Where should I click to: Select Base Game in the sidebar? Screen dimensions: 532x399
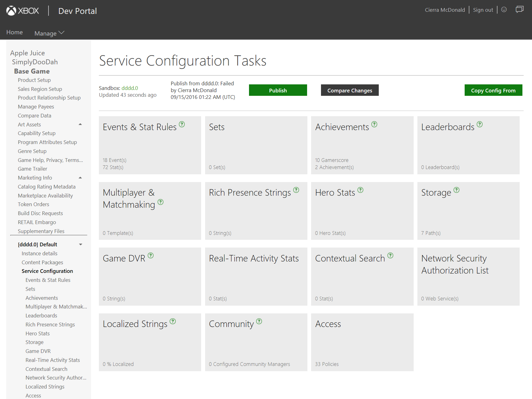[32, 71]
